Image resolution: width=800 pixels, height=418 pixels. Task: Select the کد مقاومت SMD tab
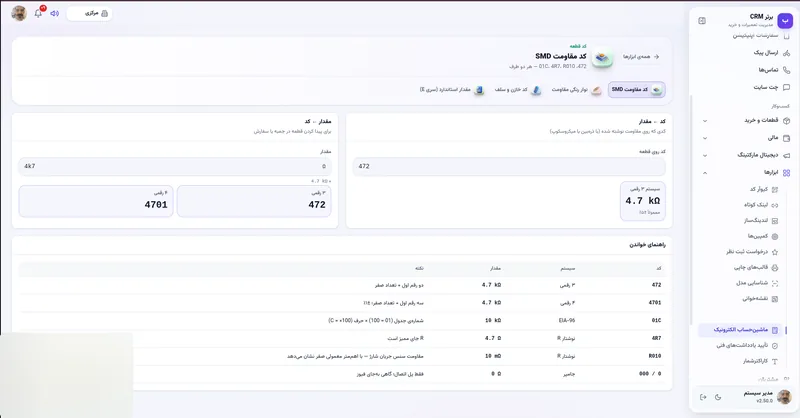pos(636,90)
